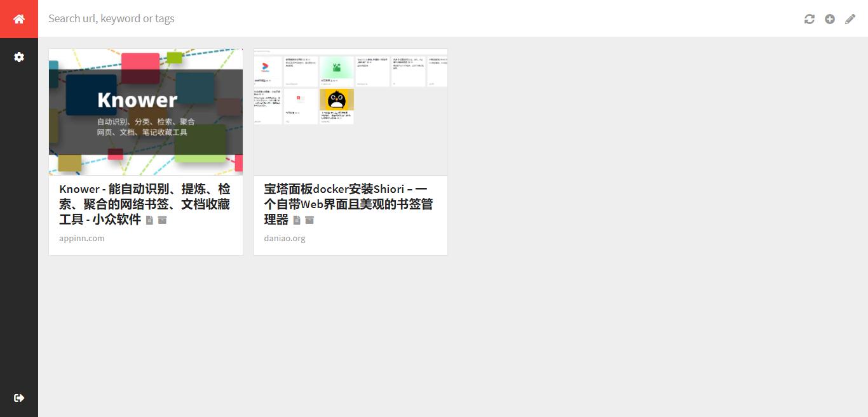Click the Knower card thumbnail image
Image resolution: width=868 pixels, height=417 pixels.
tap(145, 112)
